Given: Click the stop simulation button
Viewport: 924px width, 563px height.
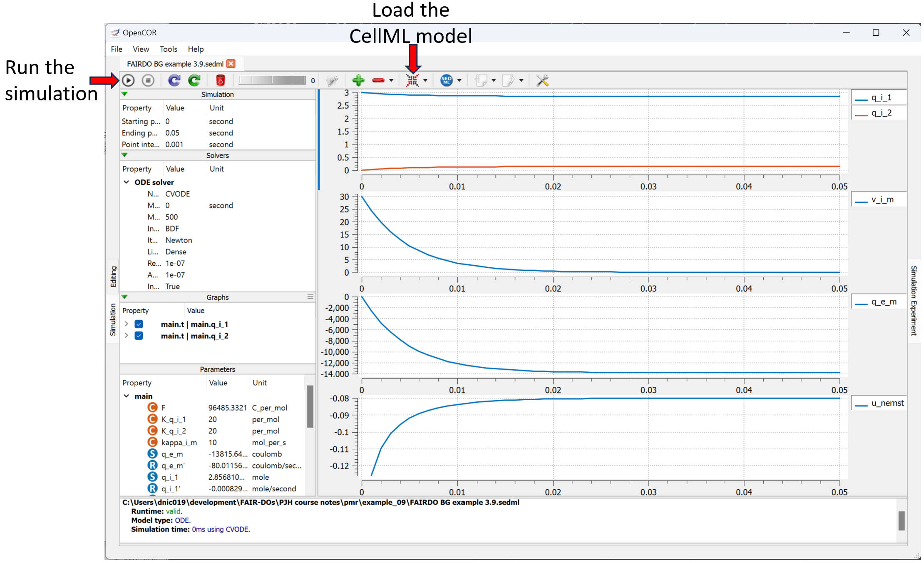Looking at the screenshot, I should 148,80.
